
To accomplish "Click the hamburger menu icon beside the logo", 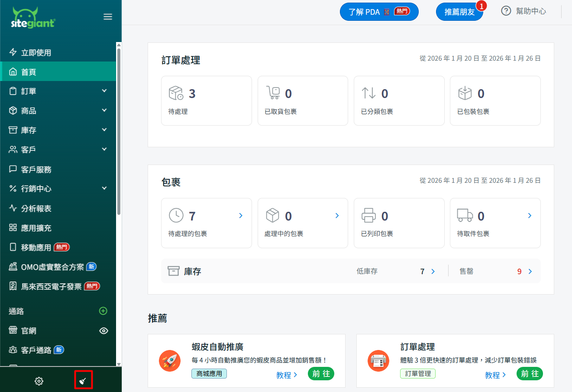I will coord(108,17).
